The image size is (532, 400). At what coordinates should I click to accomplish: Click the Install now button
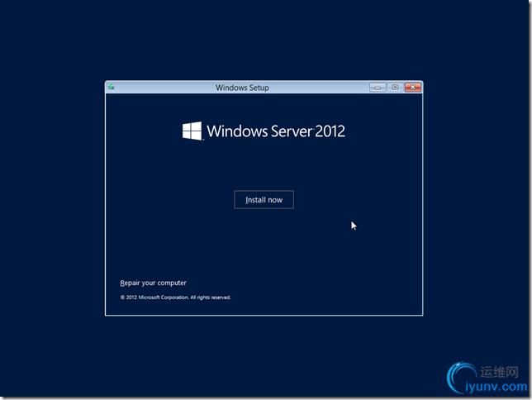tap(264, 200)
